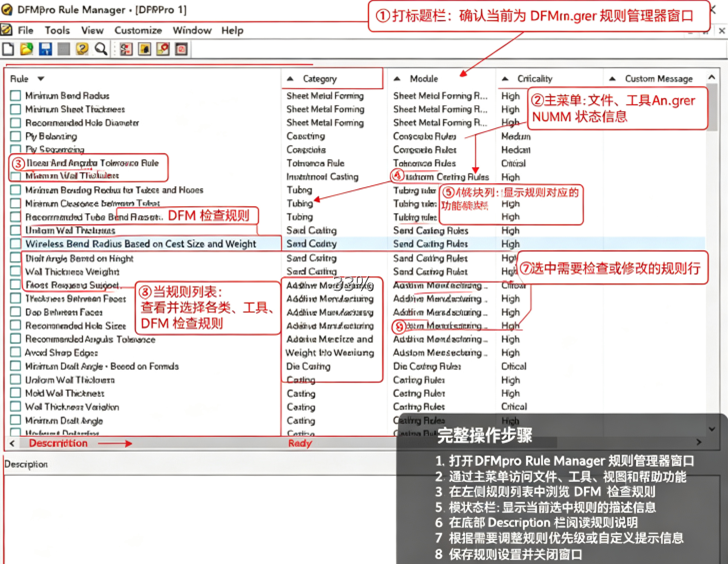Viewport: 728px width, 564px height.
Task: Click 'Sheet Metal Forming' category of Minimum Bend Radius
Action: coord(325,96)
